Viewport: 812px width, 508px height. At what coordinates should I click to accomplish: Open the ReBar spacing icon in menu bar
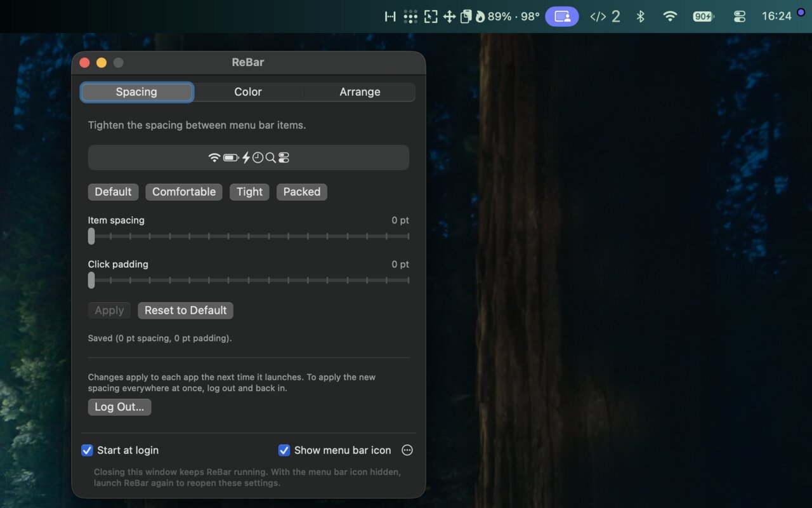(x=390, y=17)
